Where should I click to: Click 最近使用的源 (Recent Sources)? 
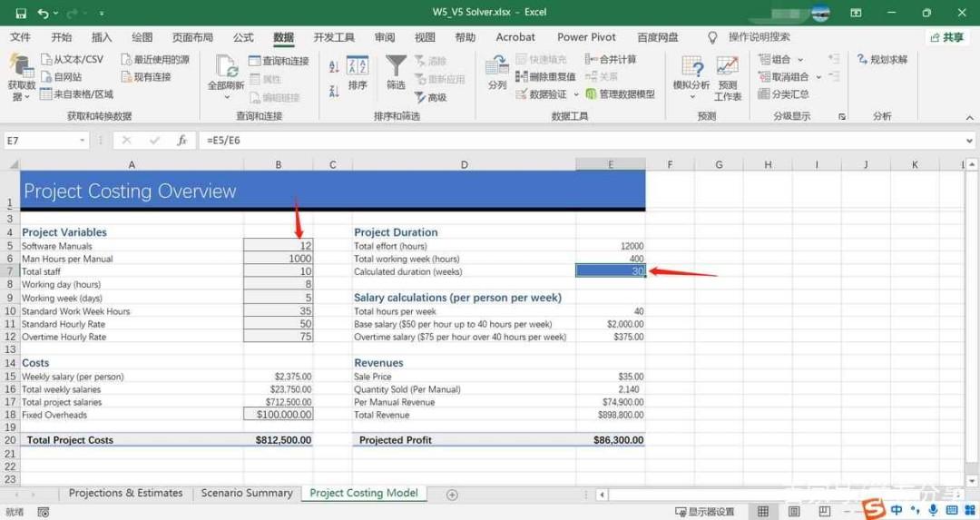point(155,59)
